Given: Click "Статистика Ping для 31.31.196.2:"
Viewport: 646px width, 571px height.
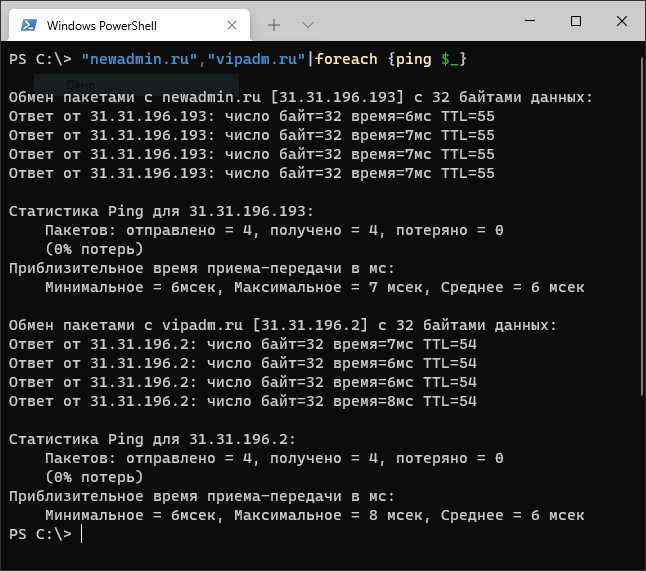Looking at the screenshot, I should [x=152, y=440].
